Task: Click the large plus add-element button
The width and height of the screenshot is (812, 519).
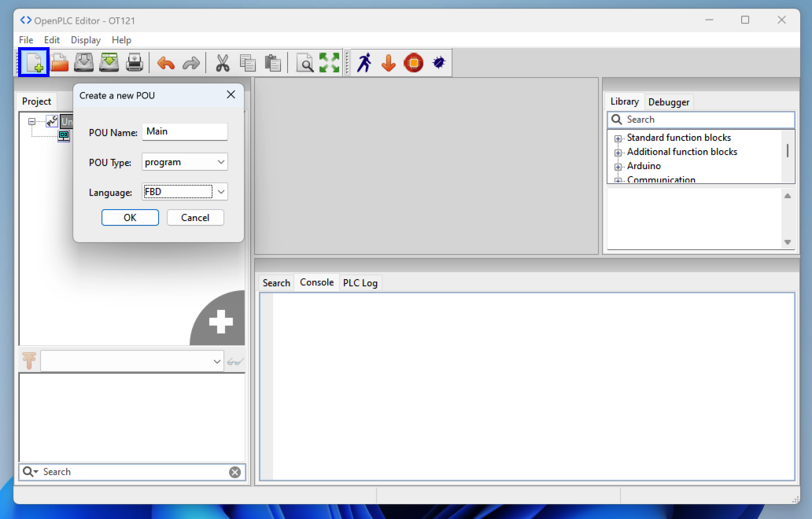Action: pos(220,321)
